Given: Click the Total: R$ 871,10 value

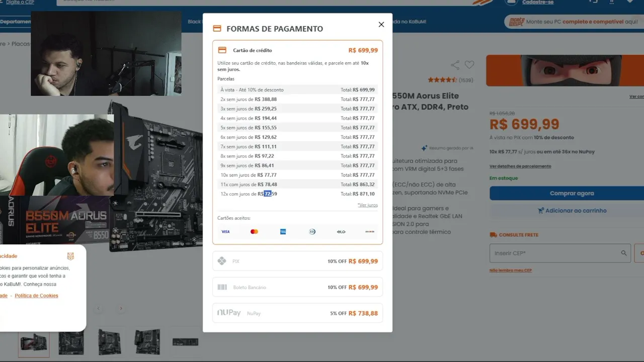Looking at the screenshot, I should 358,194.
